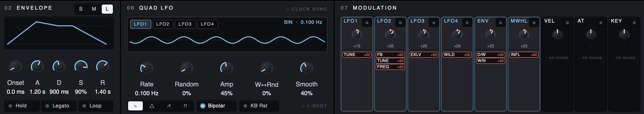Click the diamond icon in LFO3 modulation slot
This screenshot has height=114, width=644.
[434, 23]
